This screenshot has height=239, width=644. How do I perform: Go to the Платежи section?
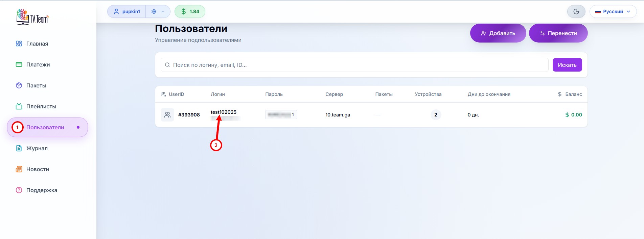tap(38, 64)
